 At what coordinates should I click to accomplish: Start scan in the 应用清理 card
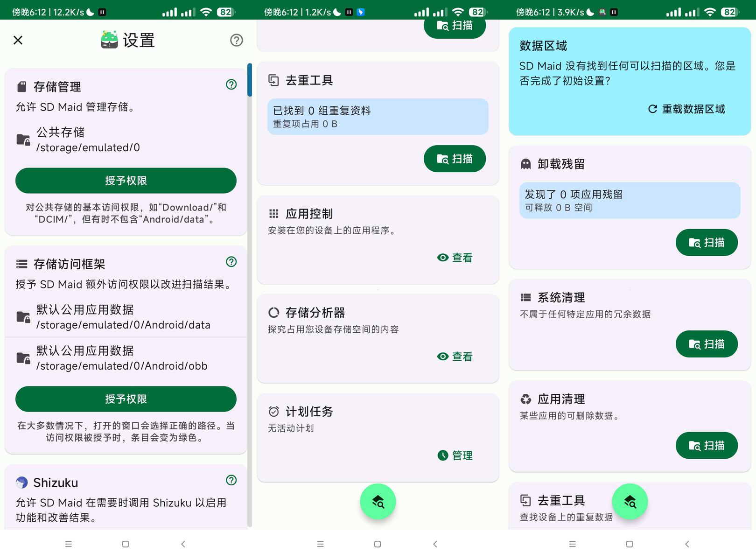point(707,446)
